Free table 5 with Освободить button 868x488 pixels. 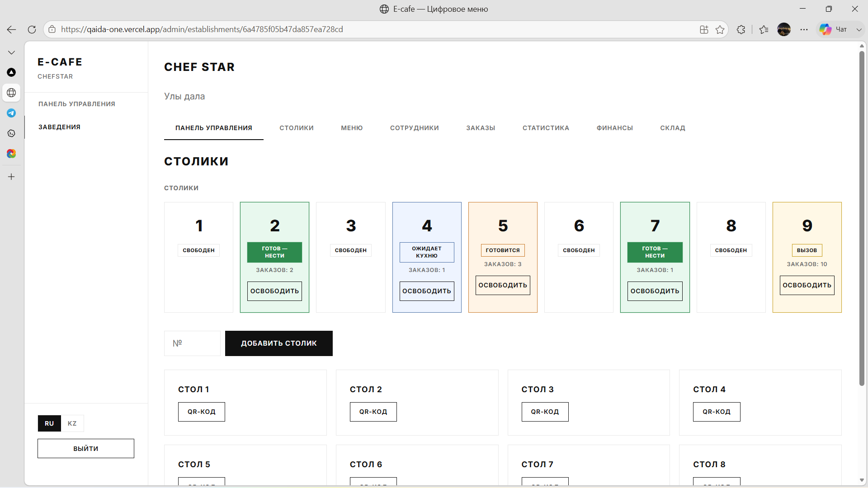point(503,285)
